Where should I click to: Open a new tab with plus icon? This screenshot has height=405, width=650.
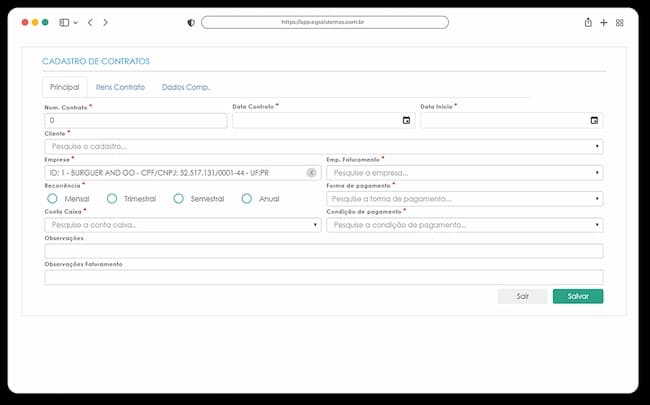point(604,23)
